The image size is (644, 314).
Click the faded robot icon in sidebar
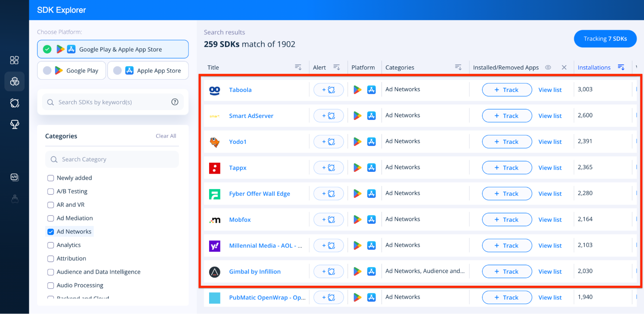[14, 199]
